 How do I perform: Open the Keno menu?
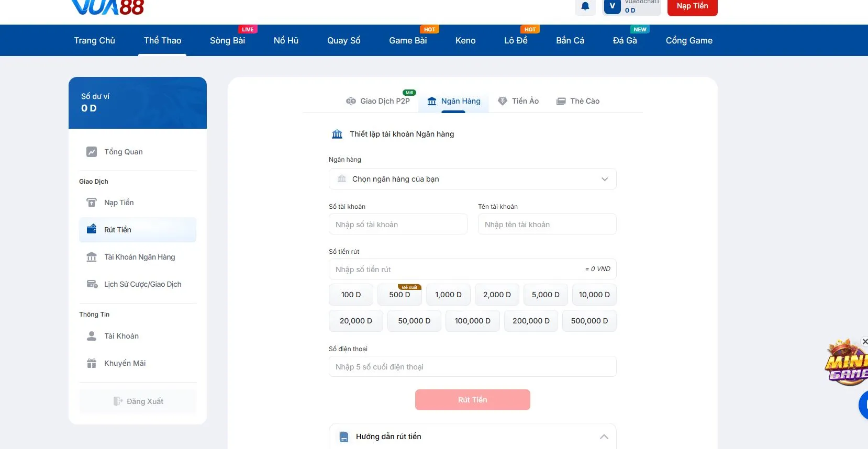coord(465,40)
